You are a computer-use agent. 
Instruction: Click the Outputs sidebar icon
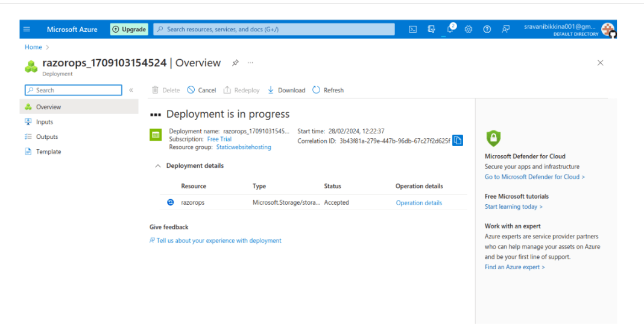point(28,136)
